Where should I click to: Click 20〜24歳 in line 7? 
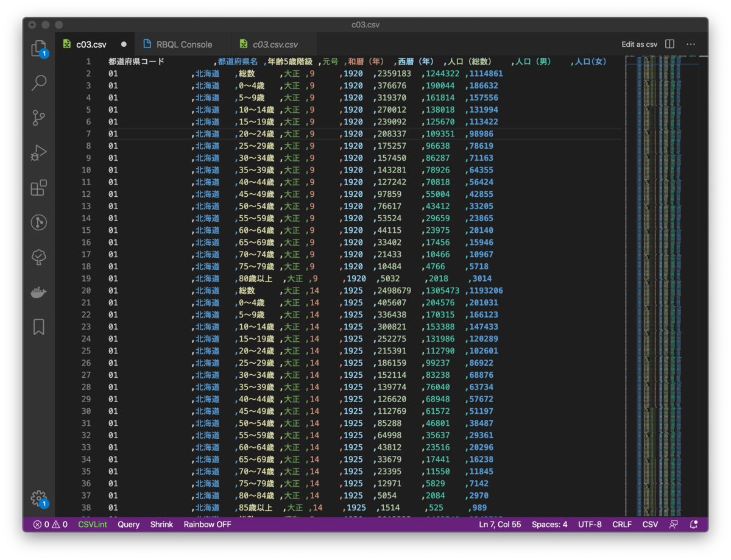coord(256,134)
